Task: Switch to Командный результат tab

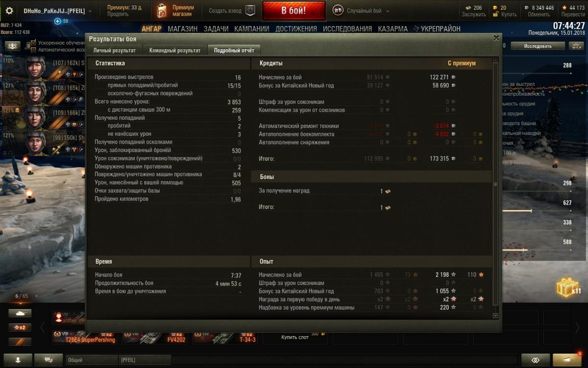Action: [x=175, y=50]
